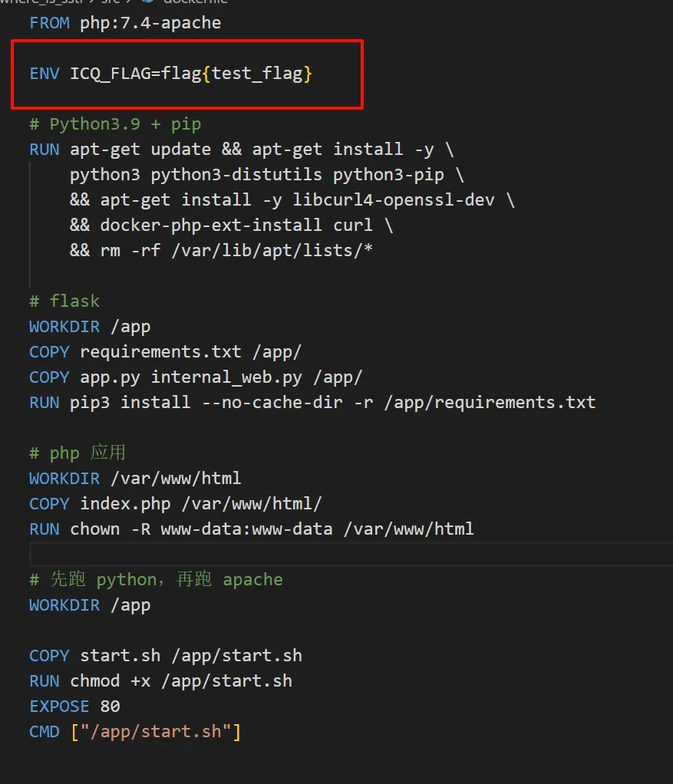Image resolution: width=673 pixels, height=784 pixels.
Task: Click the ENV keyword in the highlighted box
Action: pos(45,74)
